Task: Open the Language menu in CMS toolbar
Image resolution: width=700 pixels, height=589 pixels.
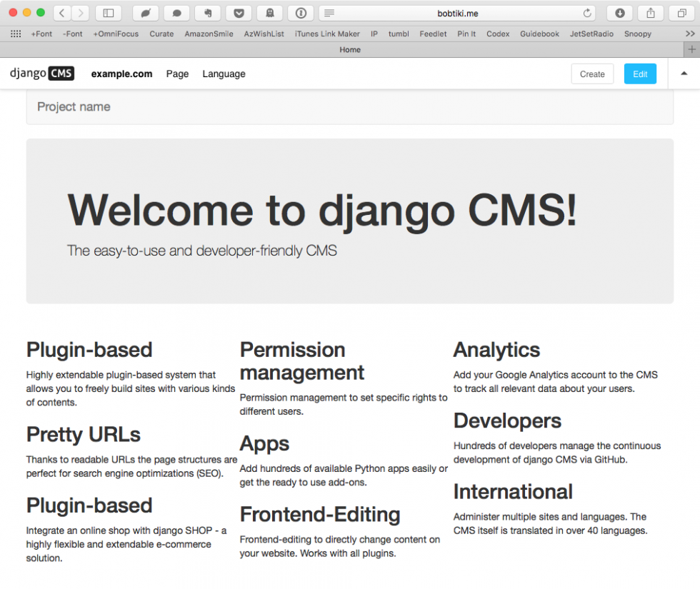Action: coord(224,74)
